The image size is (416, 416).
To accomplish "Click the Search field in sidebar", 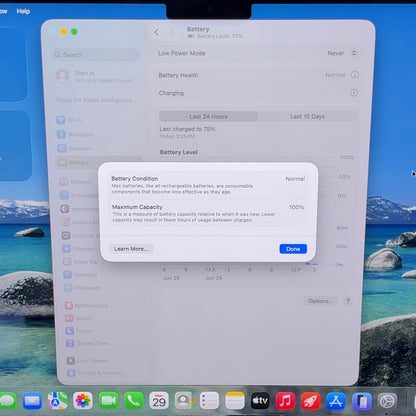I will coord(96,55).
